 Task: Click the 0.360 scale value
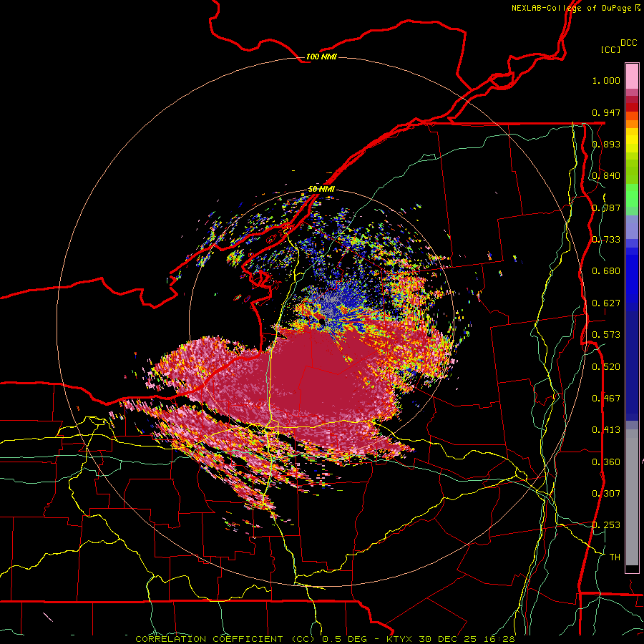pyautogui.click(x=606, y=462)
